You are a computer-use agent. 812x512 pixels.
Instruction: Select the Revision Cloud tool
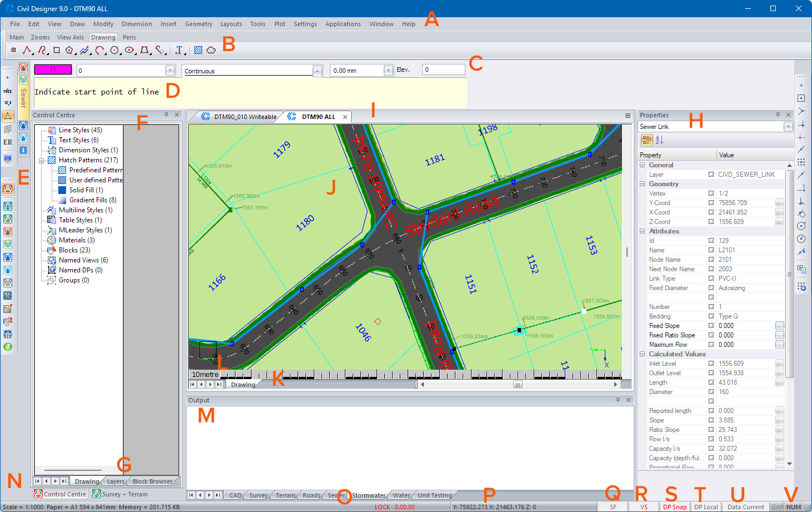click(x=211, y=50)
